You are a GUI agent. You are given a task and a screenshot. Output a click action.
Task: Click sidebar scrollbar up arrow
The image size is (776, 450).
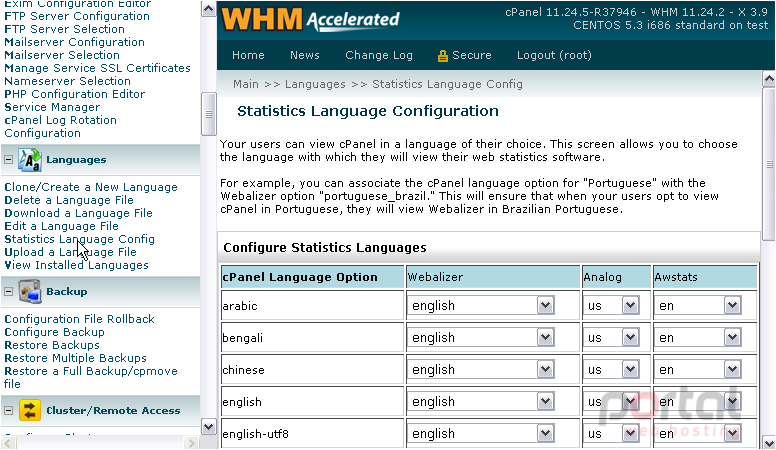(x=209, y=9)
